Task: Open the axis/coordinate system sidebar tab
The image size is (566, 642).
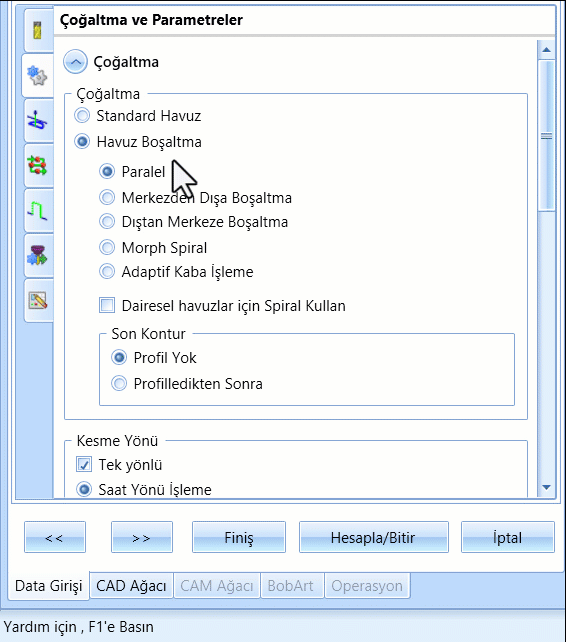Action: click(38, 120)
